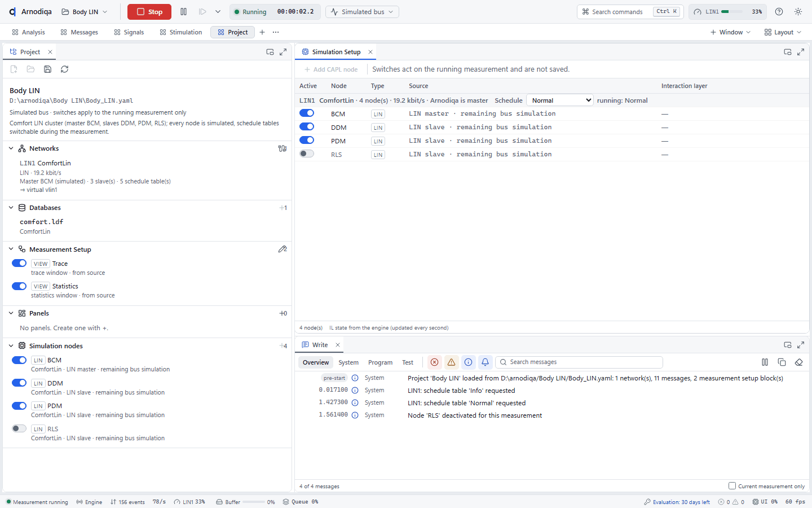This screenshot has height=508, width=812.
Task: Collapse the Databases section
Action: [x=11, y=208]
